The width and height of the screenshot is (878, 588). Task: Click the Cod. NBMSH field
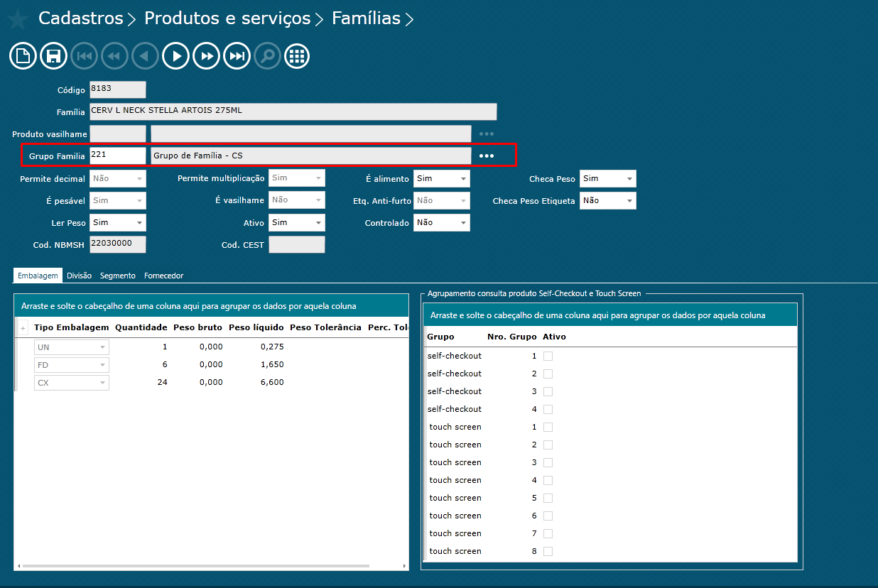pyautogui.click(x=118, y=245)
